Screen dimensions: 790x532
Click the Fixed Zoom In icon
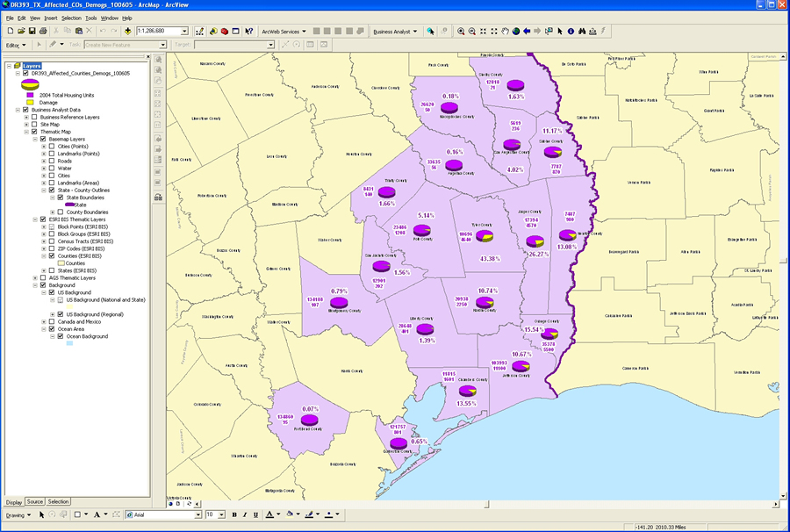[x=483, y=32]
